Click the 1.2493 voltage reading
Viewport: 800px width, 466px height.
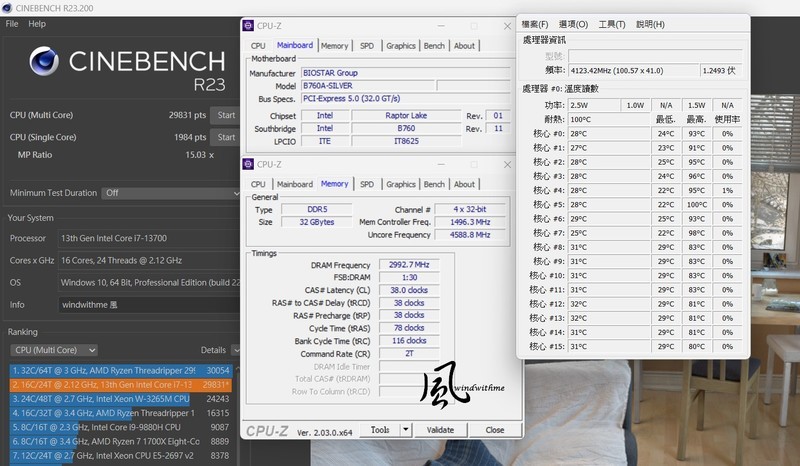pyautogui.click(x=721, y=70)
